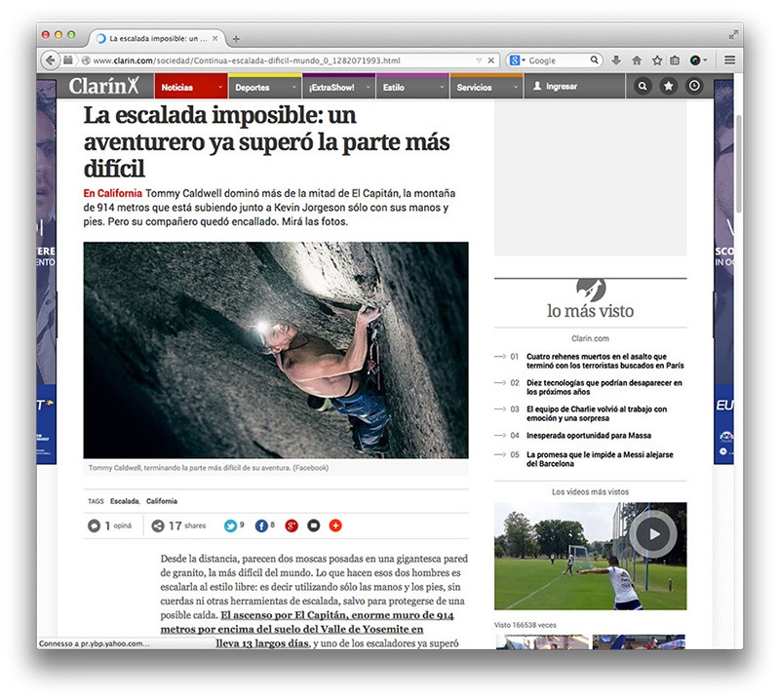Image resolution: width=780 pixels, height=700 pixels.
Task: Click 'Clarín.com' label under lo más visto
Action: coord(590,338)
